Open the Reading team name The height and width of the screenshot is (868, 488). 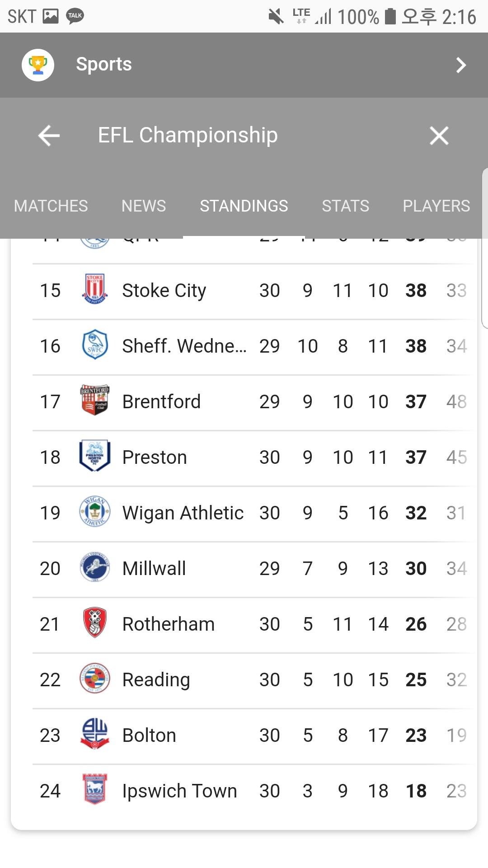(156, 680)
